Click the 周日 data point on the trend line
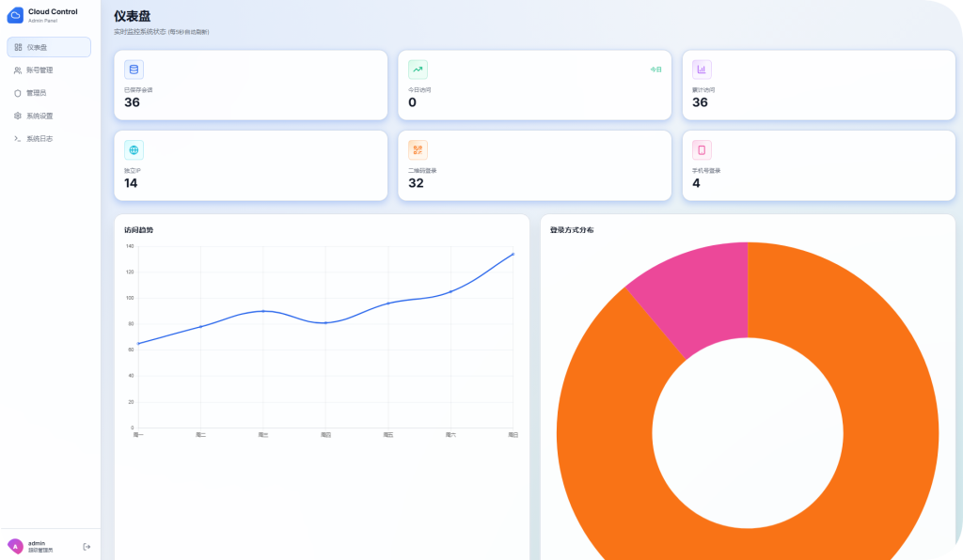 pos(513,254)
